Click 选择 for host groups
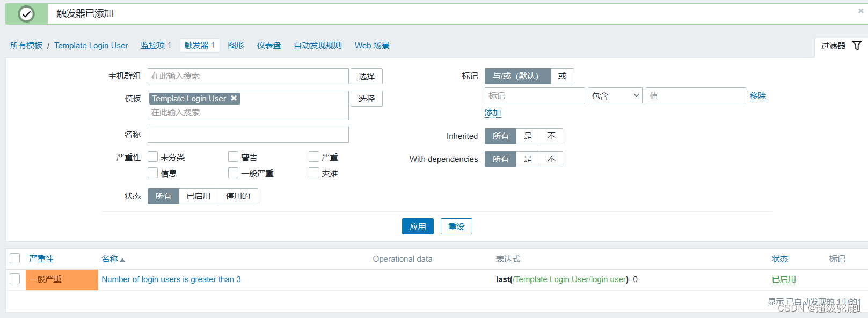 [x=367, y=76]
